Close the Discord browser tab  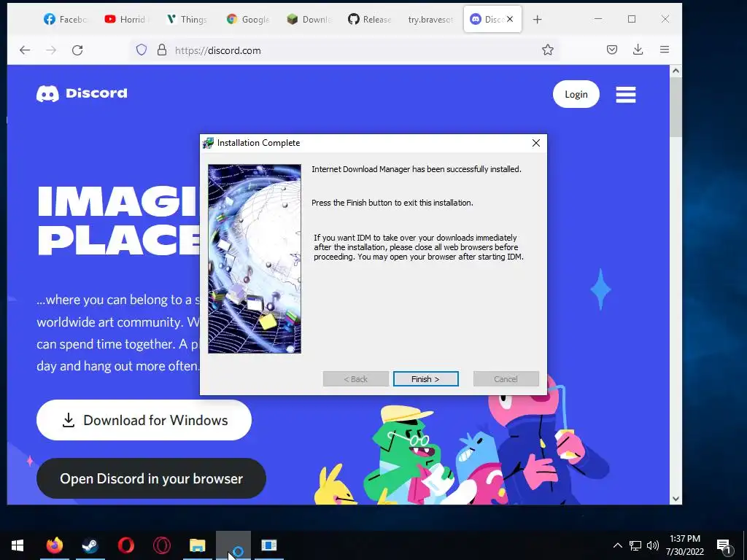coord(510,19)
